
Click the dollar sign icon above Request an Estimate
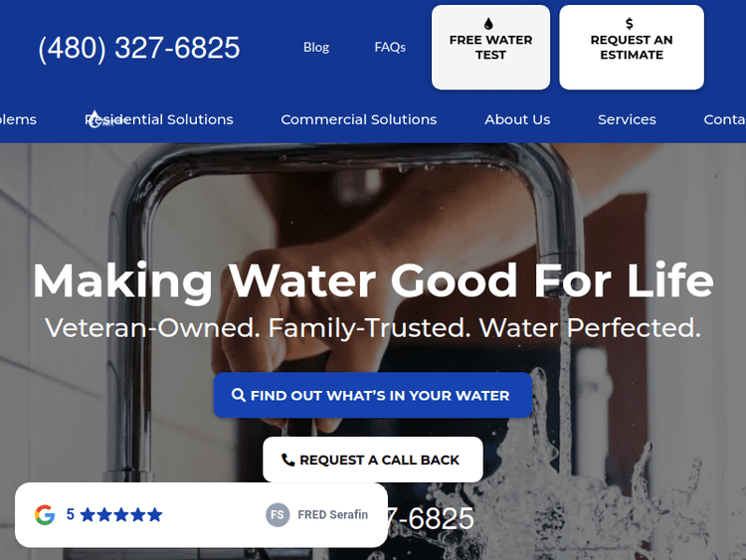pyautogui.click(x=629, y=23)
